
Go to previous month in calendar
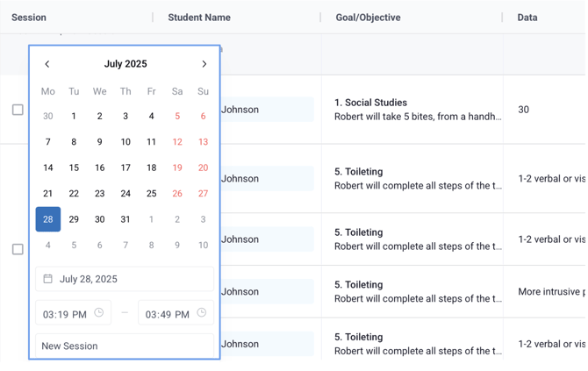click(47, 64)
